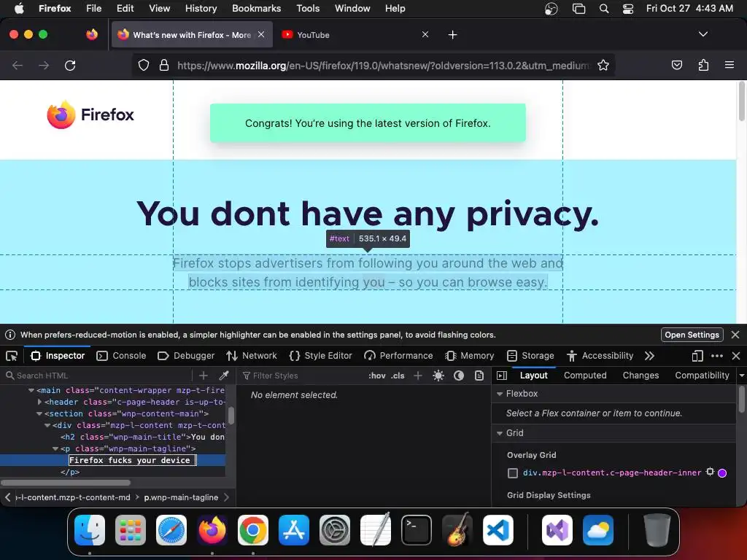Collapse the main element tree node
The width and height of the screenshot is (747, 560).
[x=31, y=391]
